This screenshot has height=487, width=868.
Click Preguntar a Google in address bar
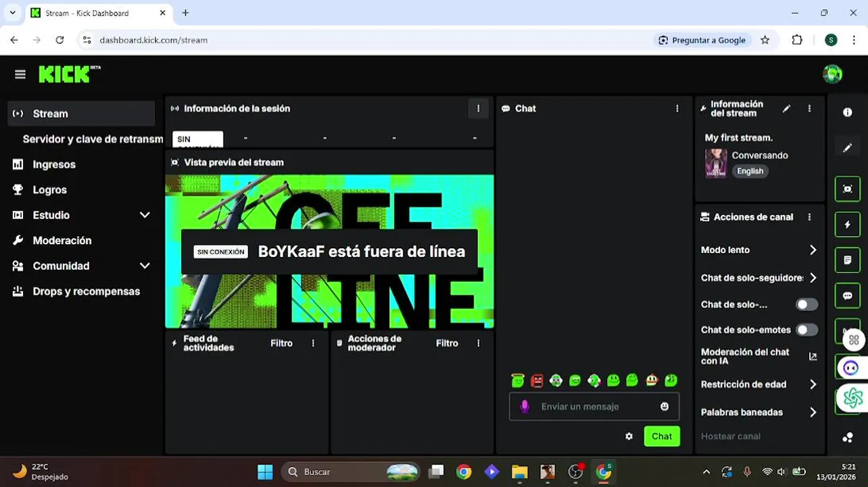(x=702, y=40)
